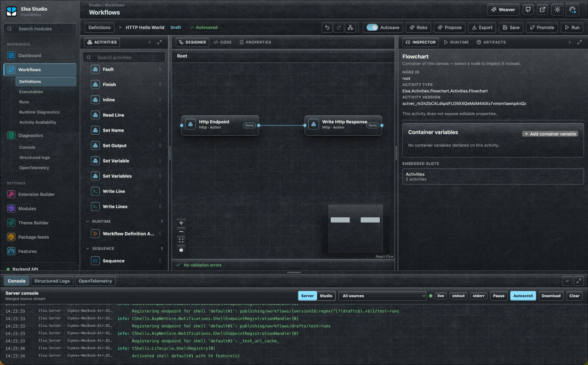Open the Weaver assistant button
Screen dimensions: 588x365
503,10
